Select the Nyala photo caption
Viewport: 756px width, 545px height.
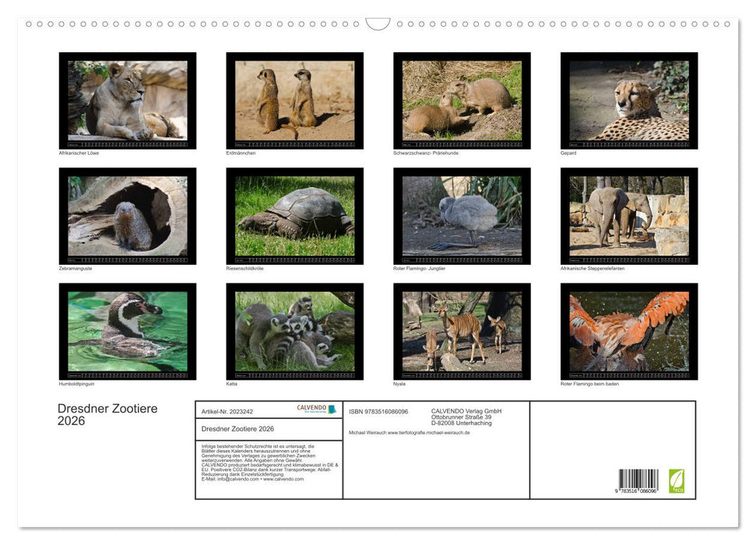400,384
